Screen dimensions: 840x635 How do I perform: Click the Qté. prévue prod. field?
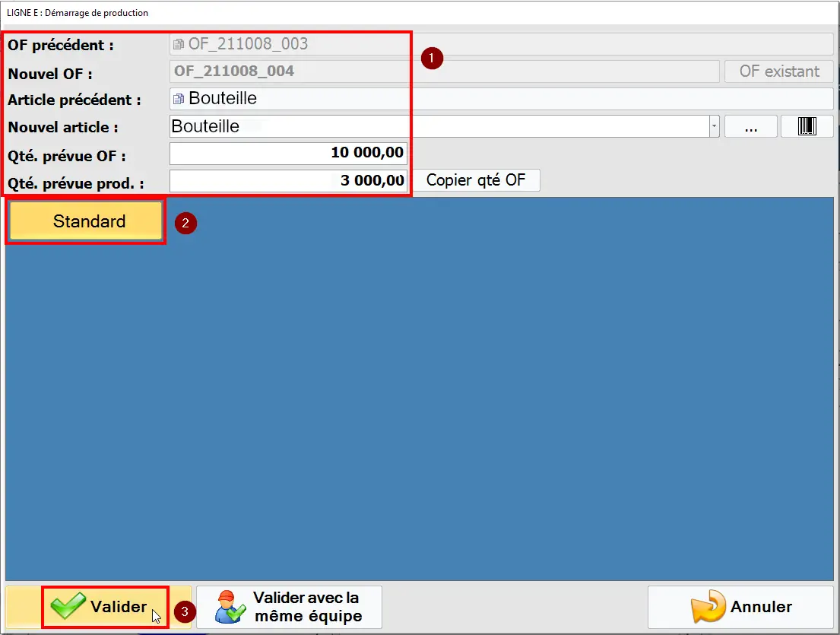point(288,180)
